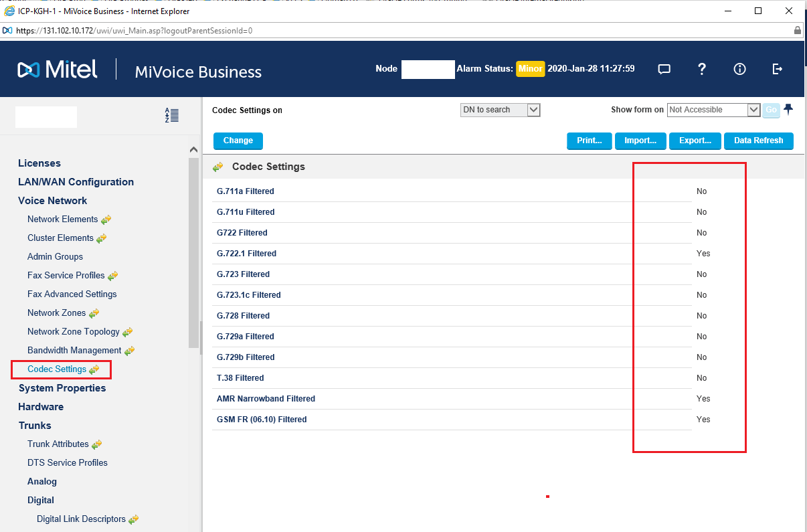Click the Data Refresh button
The image size is (807, 532).
click(x=759, y=141)
